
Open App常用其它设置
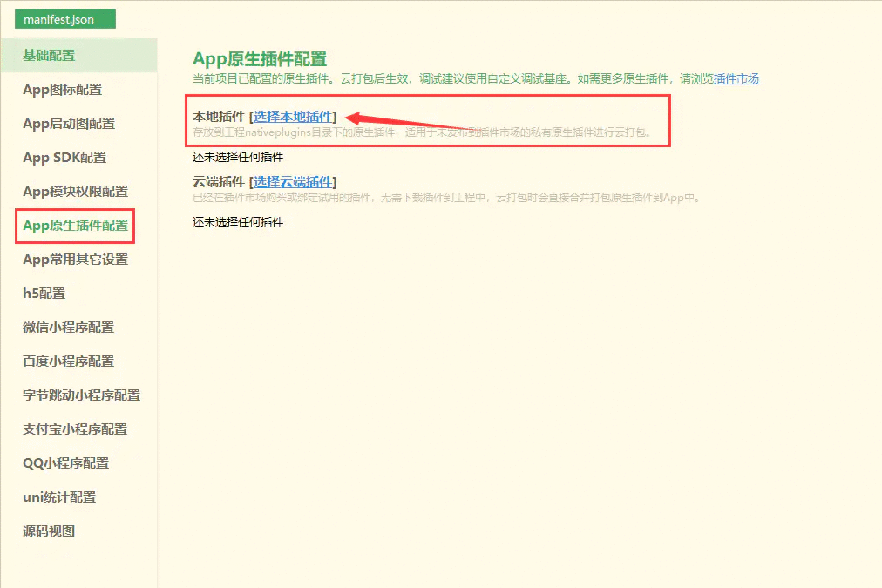(75, 259)
